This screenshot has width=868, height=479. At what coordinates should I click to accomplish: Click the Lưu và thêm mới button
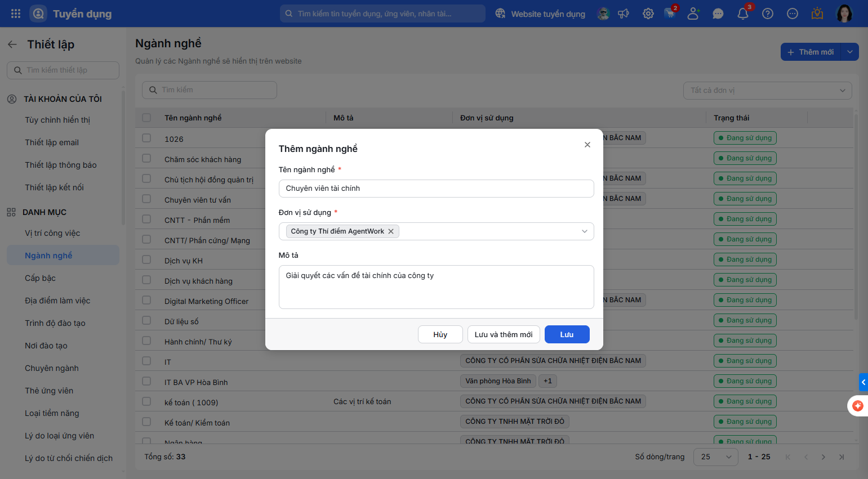pyautogui.click(x=504, y=334)
